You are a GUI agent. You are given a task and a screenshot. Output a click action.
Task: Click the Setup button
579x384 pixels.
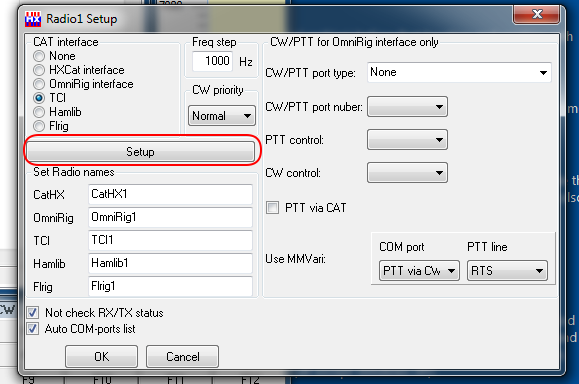coord(141,151)
